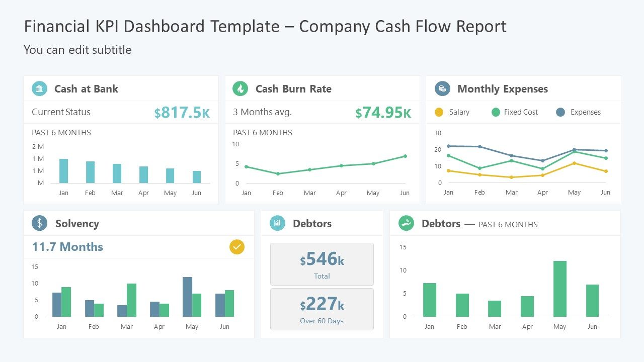The height and width of the screenshot is (362, 644).
Task: Toggle the Salary series in the legend
Action: click(454, 112)
